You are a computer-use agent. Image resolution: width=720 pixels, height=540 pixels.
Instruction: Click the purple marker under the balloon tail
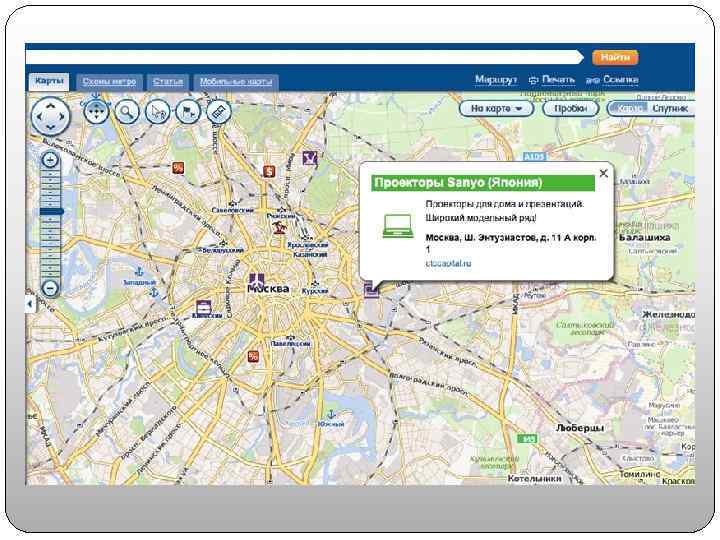pyautogui.click(x=371, y=290)
